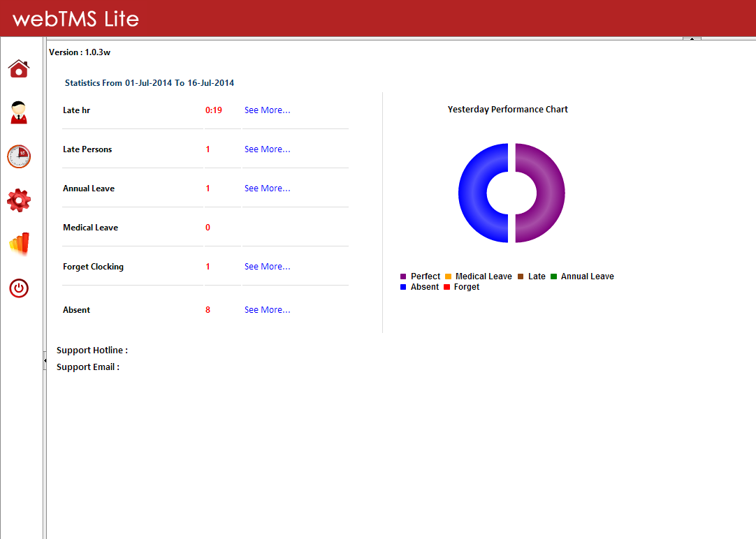Click the red Forget legend swatch
This screenshot has height=539, width=756.
click(x=446, y=287)
